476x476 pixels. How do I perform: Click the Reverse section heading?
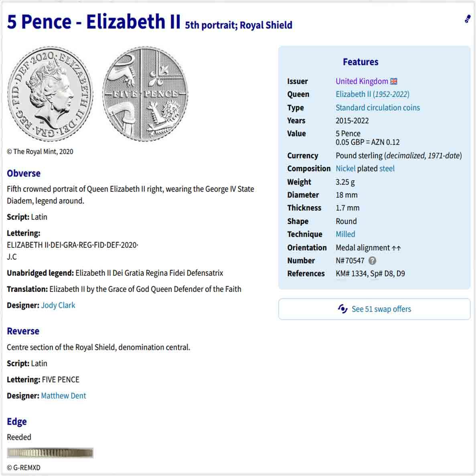[23, 331]
